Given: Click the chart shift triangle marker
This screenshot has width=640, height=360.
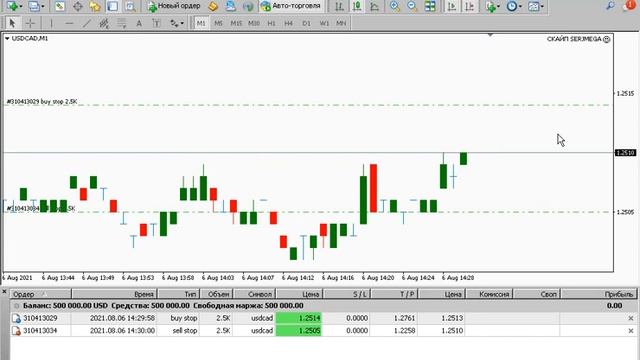Looking at the screenshot, I should (490, 36).
